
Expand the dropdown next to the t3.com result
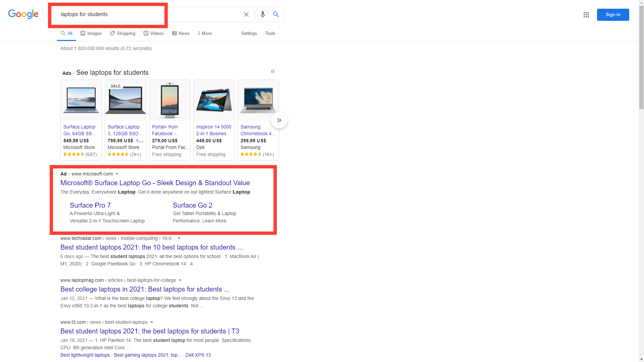[152, 322]
